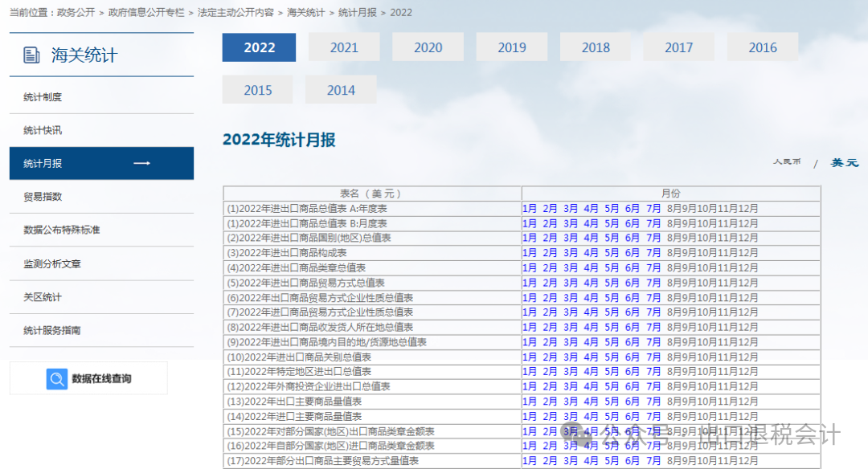Switch currency to 美元
This screenshot has height=469, width=868.
coord(844,162)
